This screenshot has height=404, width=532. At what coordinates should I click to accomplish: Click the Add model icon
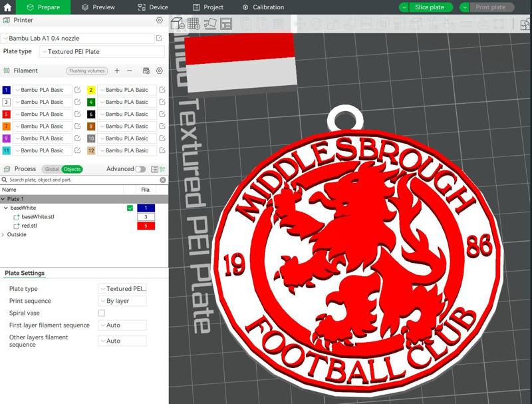click(x=177, y=25)
